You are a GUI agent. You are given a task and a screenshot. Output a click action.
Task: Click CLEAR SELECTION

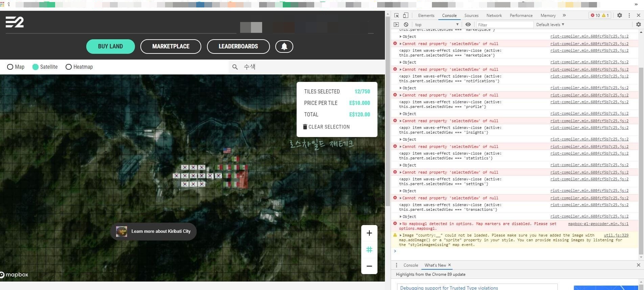point(326,127)
